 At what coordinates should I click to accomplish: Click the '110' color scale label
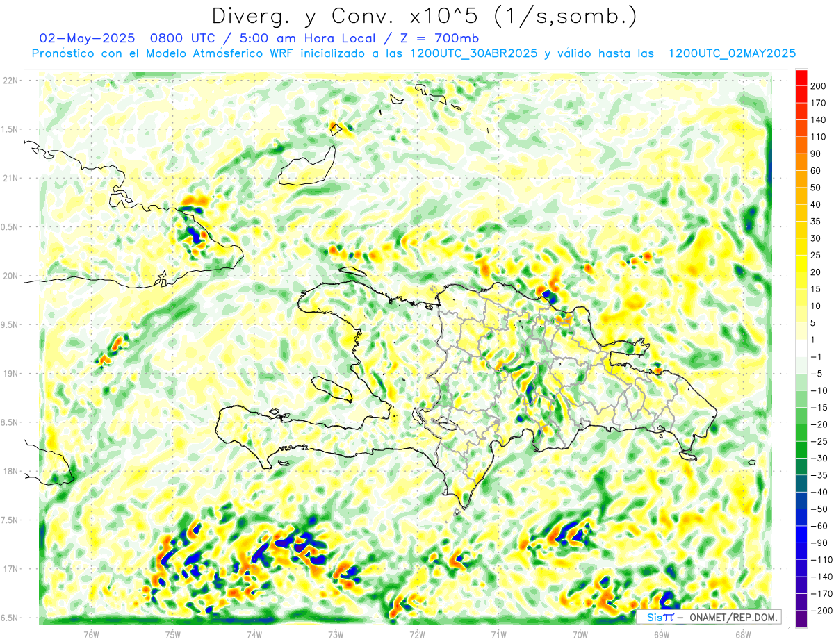coord(819,137)
